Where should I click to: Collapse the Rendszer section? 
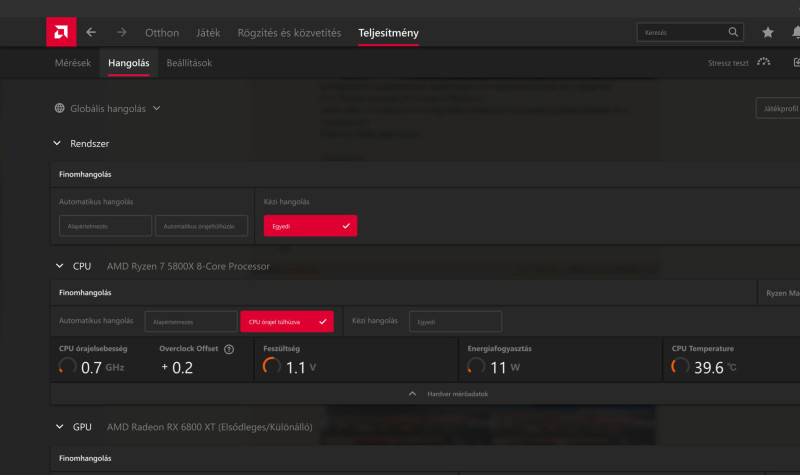[x=57, y=143]
